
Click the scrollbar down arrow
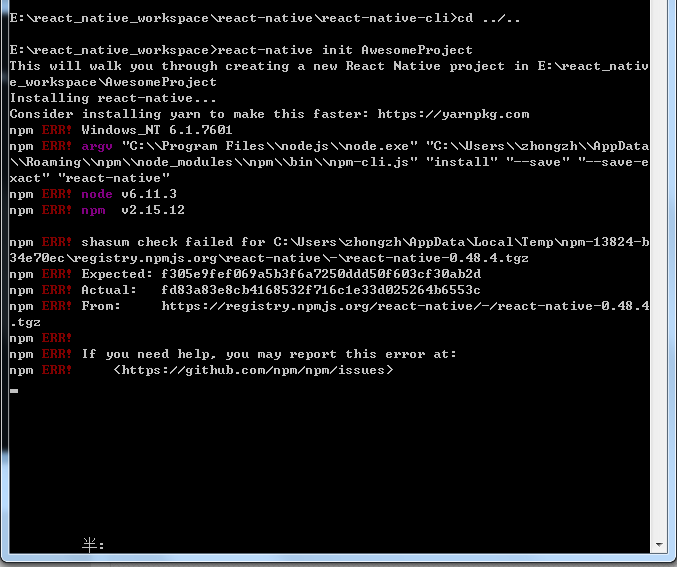(659, 545)
